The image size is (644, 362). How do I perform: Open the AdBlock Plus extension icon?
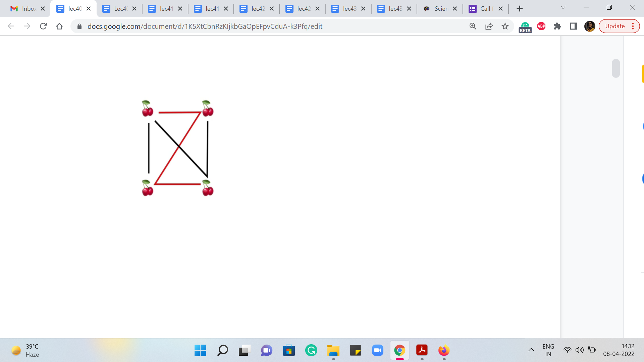pyautogui.click(x=541, y=26)
